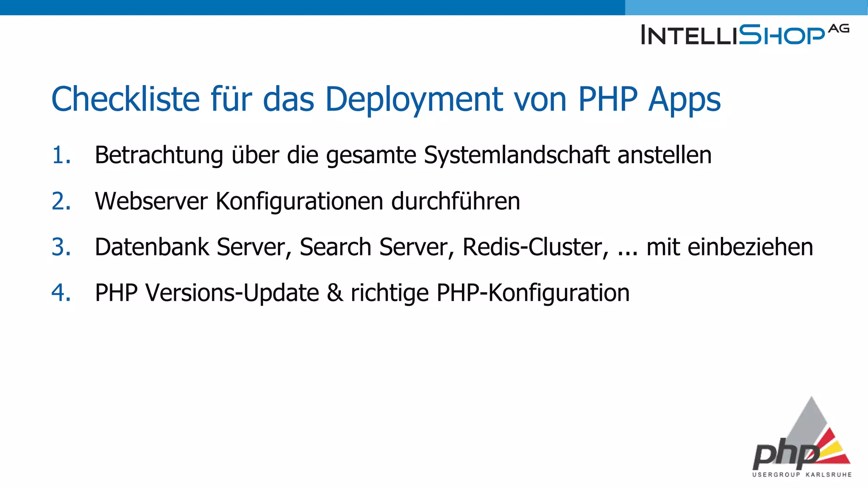Screen dimensions: 868x488
Task: Click 'Webserver Konfigurationen durchführen' list item
Action: [x=307, y=201]
